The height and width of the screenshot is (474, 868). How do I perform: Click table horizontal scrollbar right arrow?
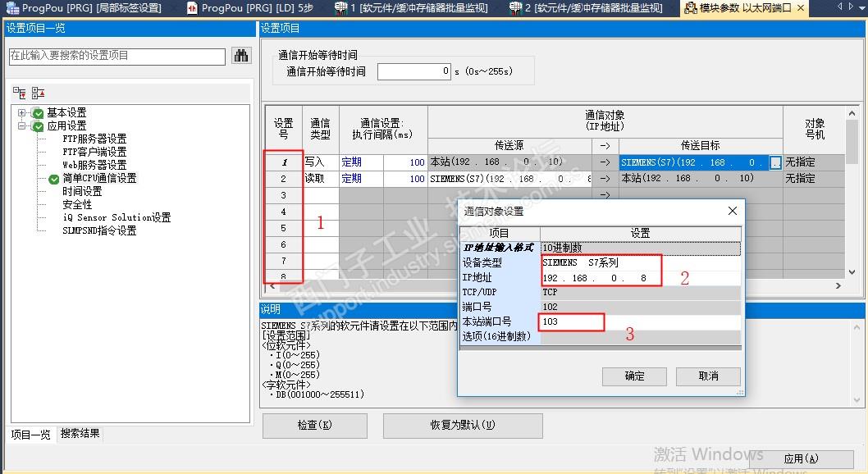coord(838,286)
